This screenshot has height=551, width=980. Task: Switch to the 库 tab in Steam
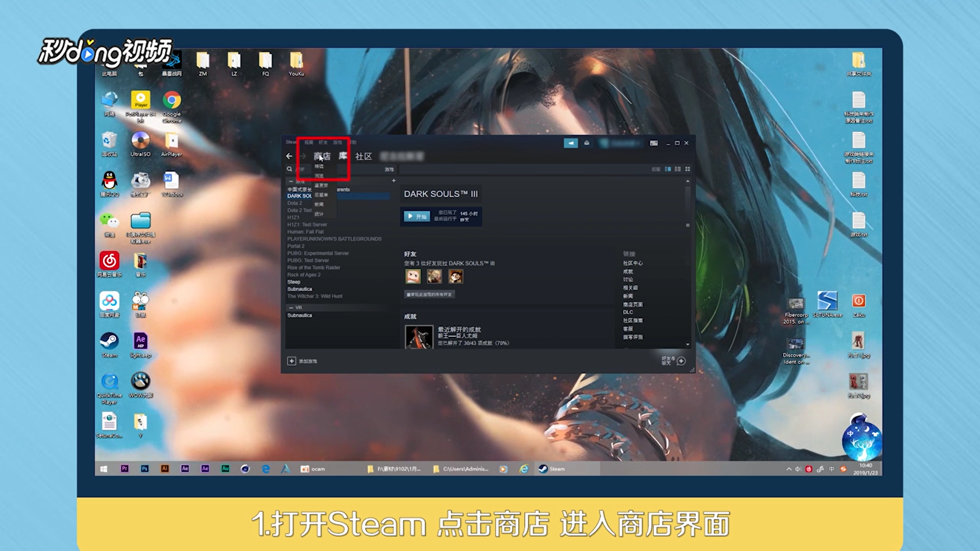click(x=343, y=156)
